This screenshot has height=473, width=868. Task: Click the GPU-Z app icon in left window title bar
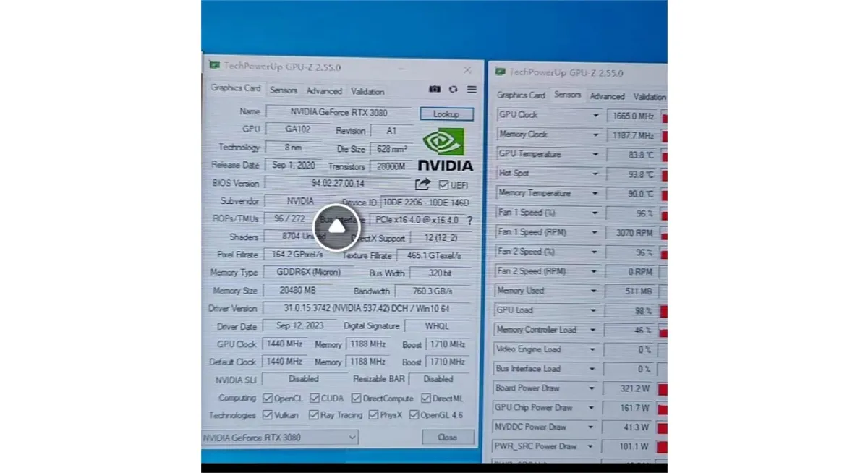214,65
